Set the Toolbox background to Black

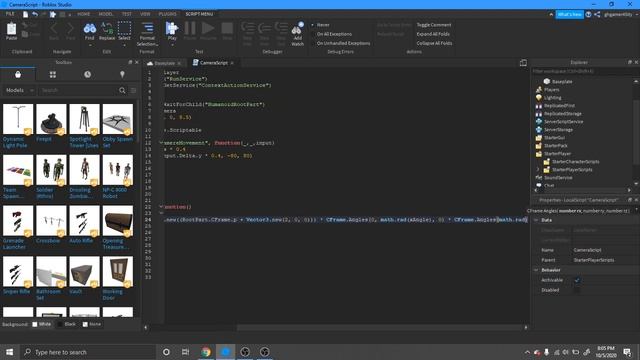pos(67,324)
